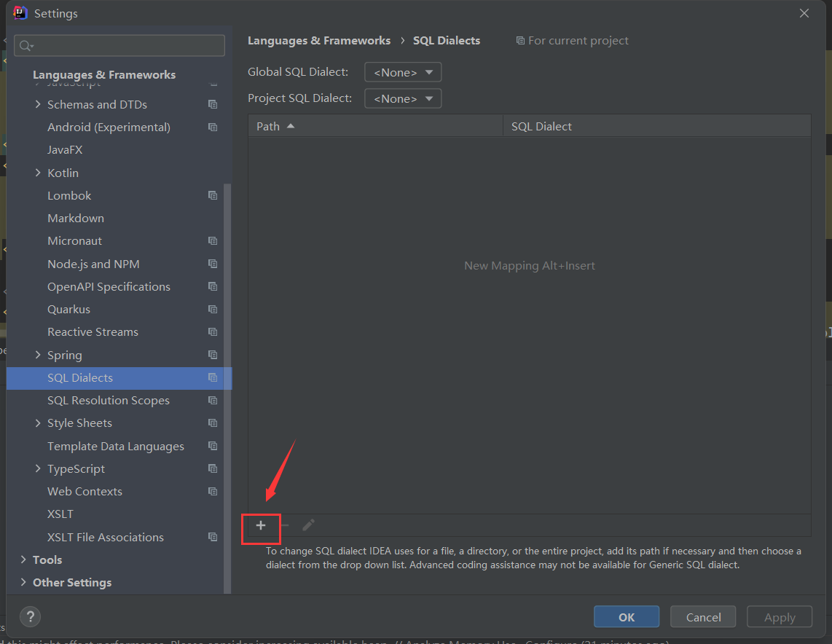The image size is (832, 644).
Task: Click Languages & Frameworks breadcrumb
Action: tap(319, 41)
